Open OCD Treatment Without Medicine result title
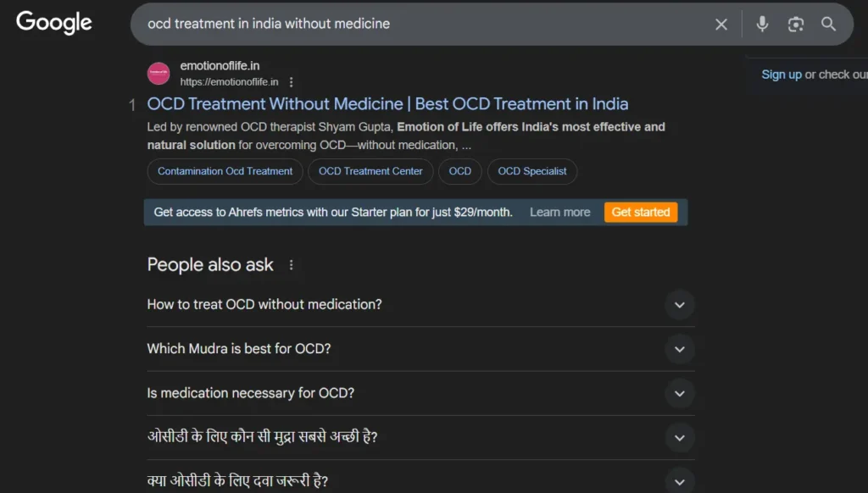This screenshot has width=868, height=493. [387, 104]
